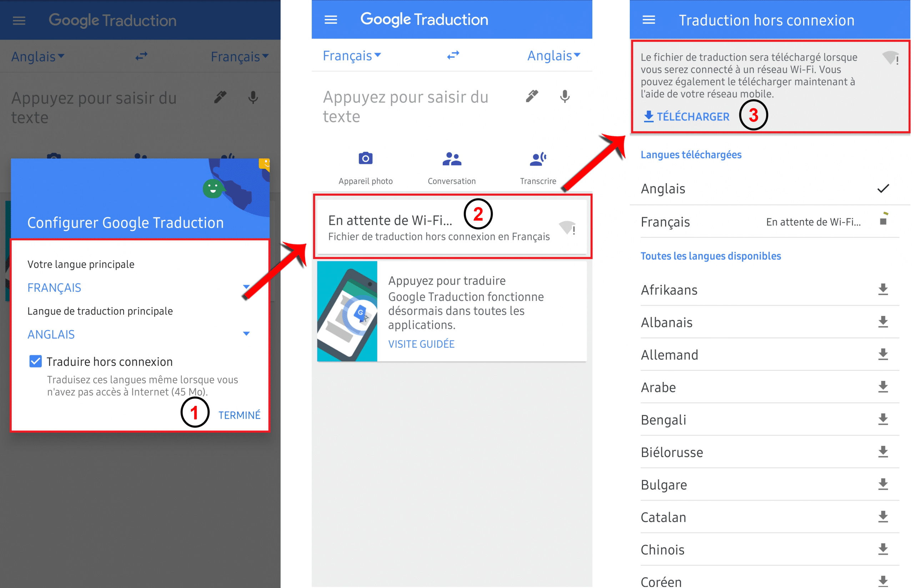Tap microphone icon in middle screen
914x588 pixels.
point(565,96)
